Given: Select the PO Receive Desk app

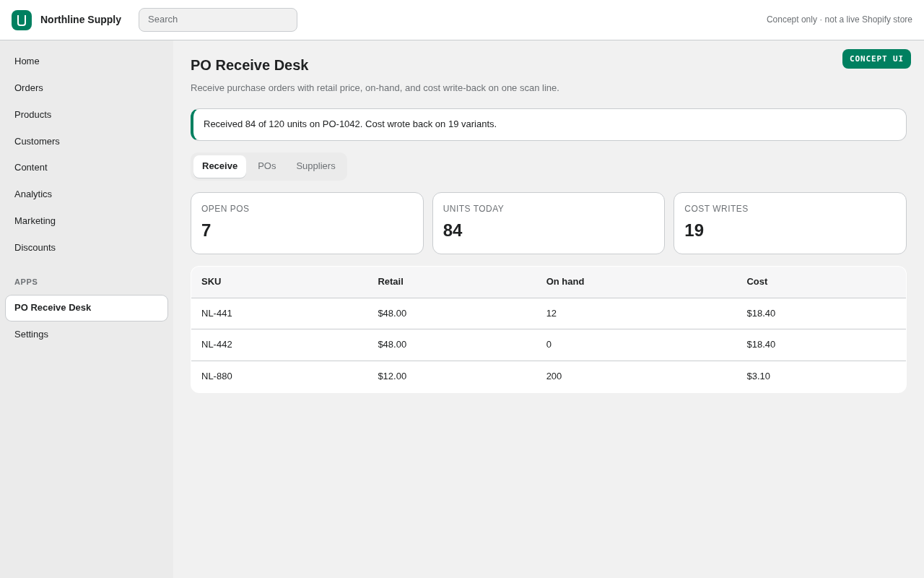Looking at the screenshot, I should coord(87,308).
